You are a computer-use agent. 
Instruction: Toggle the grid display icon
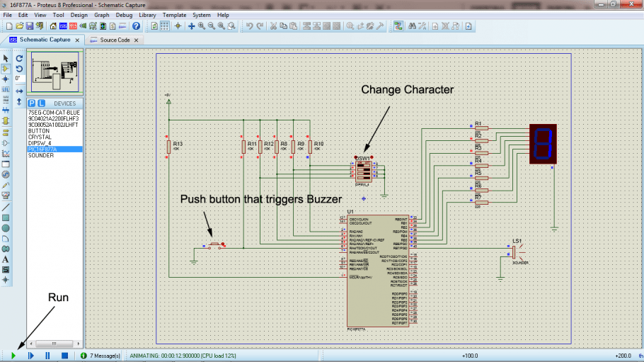point(164,26)
